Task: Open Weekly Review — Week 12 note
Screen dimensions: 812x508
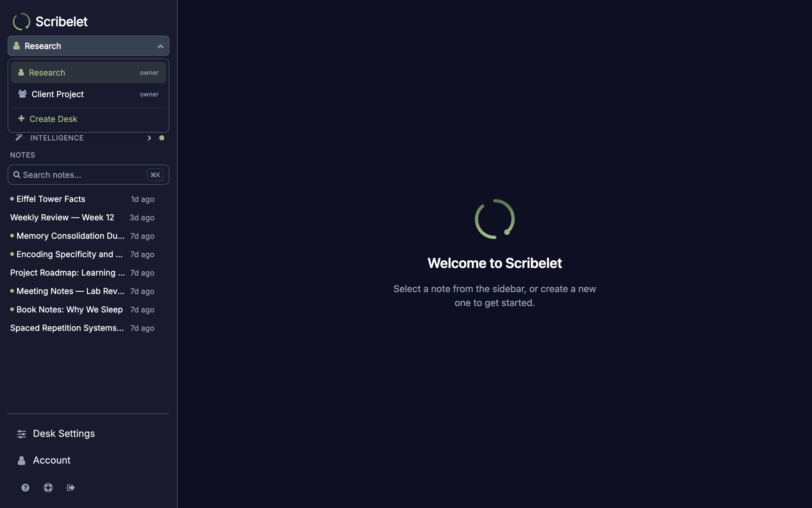Action: click(82, 217)
